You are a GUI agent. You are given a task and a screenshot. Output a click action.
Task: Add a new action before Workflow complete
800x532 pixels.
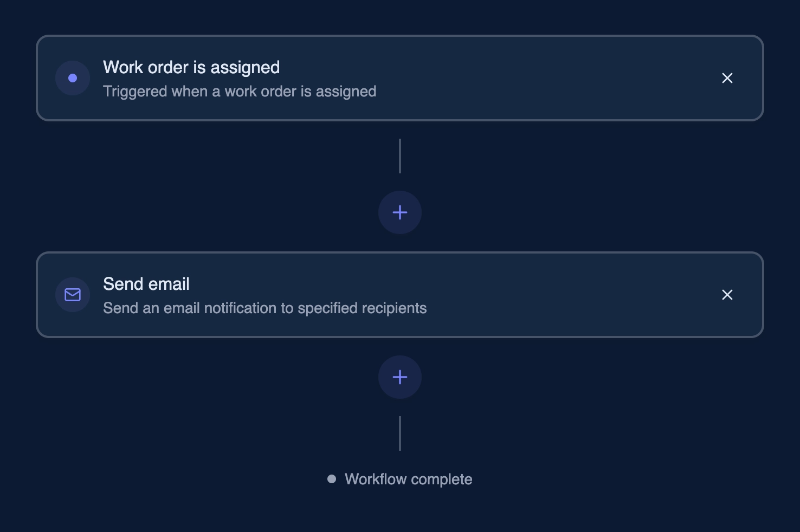tap(399, 377)
